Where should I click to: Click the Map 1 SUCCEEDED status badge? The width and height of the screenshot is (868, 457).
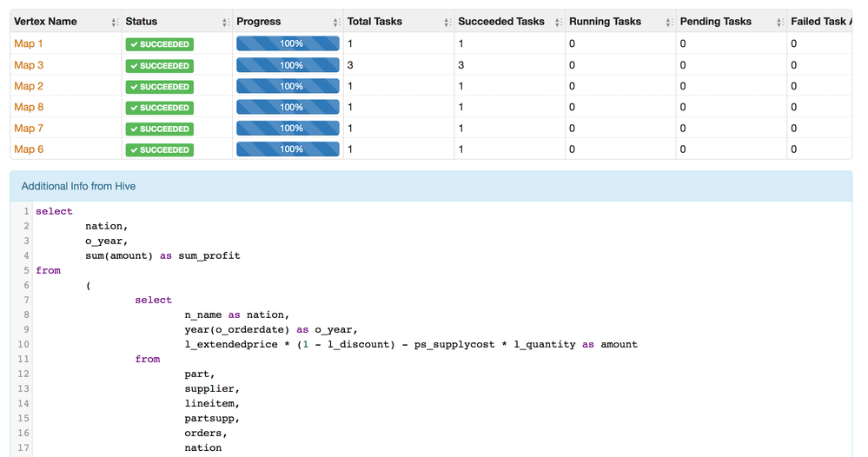pyautogui.click(x=159, y=44)
